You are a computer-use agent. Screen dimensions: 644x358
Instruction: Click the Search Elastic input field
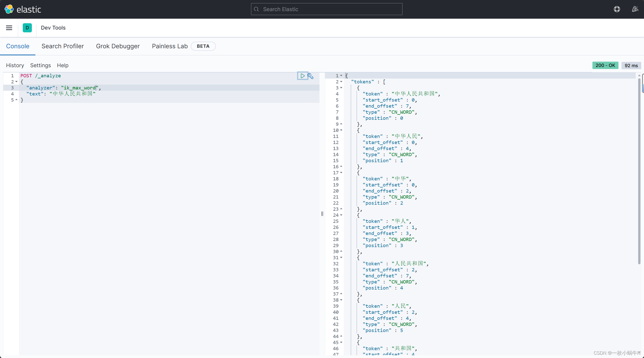tap(326, 9)
